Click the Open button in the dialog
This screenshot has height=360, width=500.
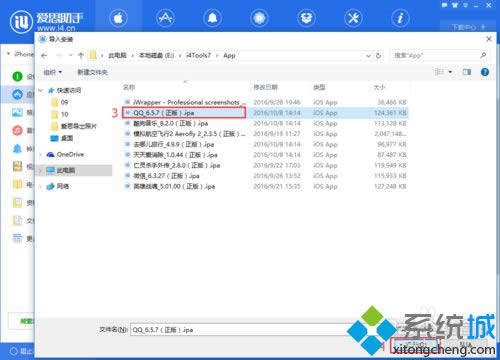tap(414, 344)
